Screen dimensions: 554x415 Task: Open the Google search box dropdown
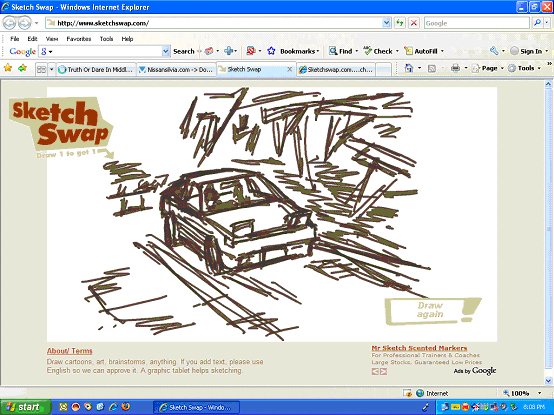(x=166, y=51)
